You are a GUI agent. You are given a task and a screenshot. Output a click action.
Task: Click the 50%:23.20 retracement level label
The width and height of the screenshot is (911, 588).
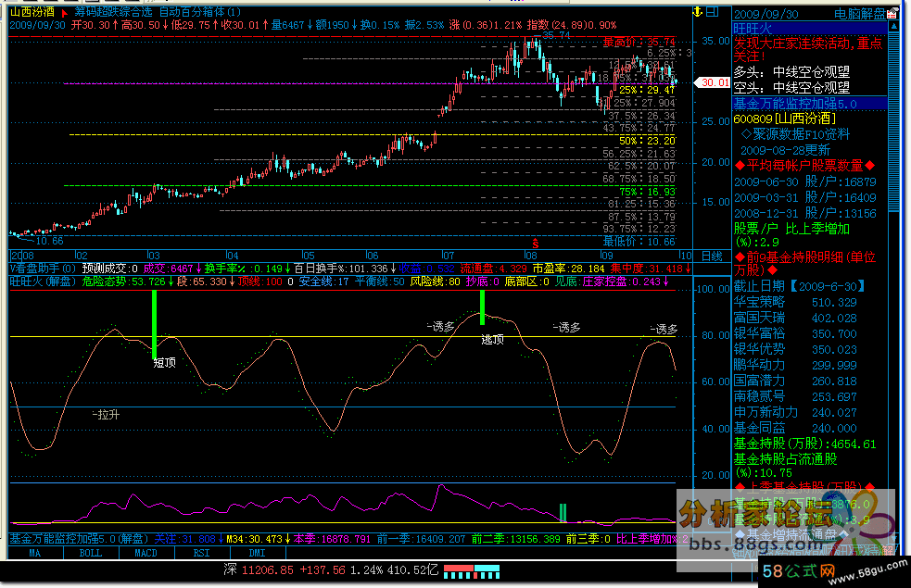coord(647,141)
